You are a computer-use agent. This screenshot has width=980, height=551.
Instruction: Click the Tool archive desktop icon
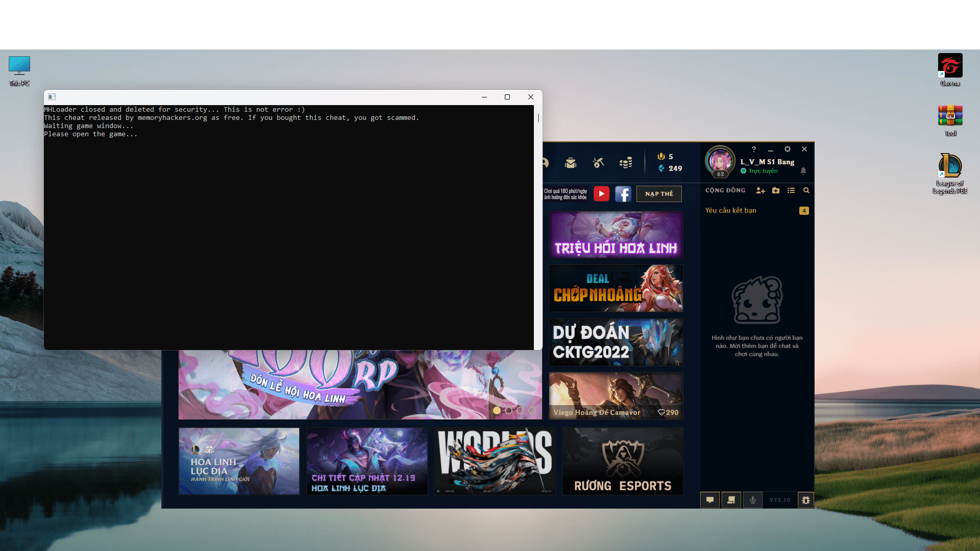click(x=950, y=120)
